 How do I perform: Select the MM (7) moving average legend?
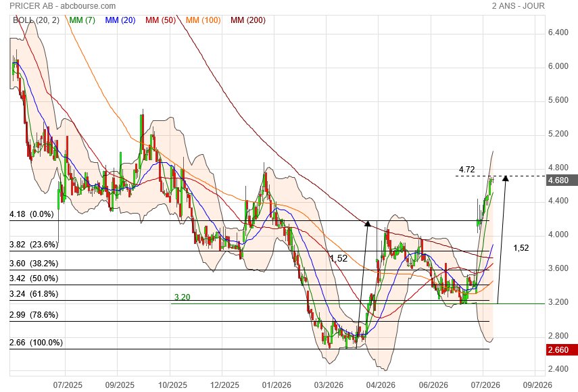click(x=82, y=20)
